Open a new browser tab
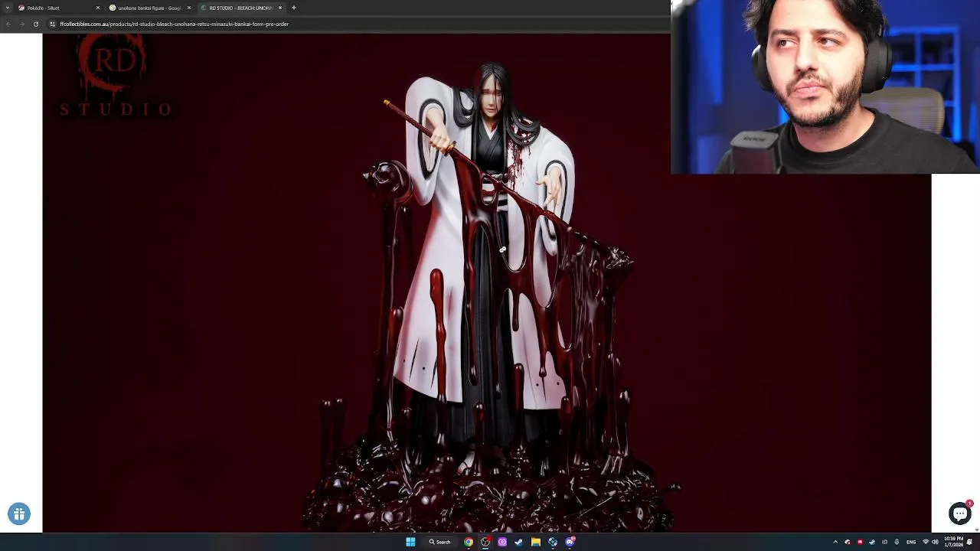 tap(294, 8)
